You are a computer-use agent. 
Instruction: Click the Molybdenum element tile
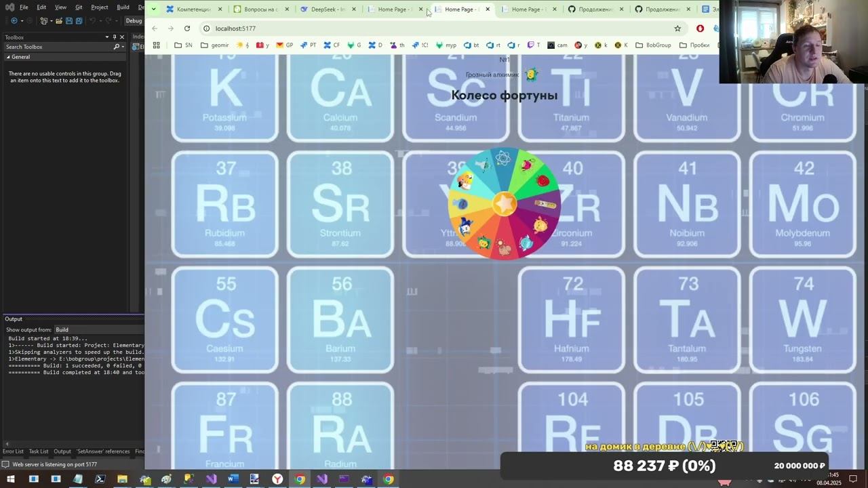point(803,204)
